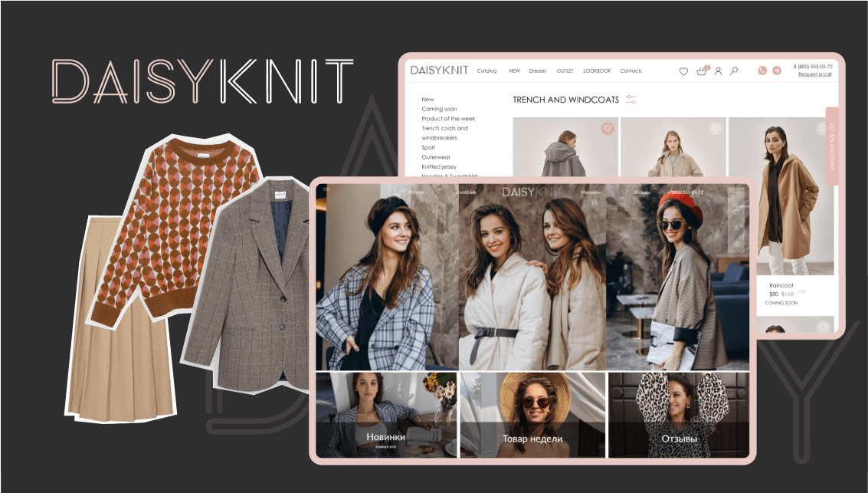Select Knitted jersey in the sidebar
This screenshot has height=493, width=868.
[439, 166]
